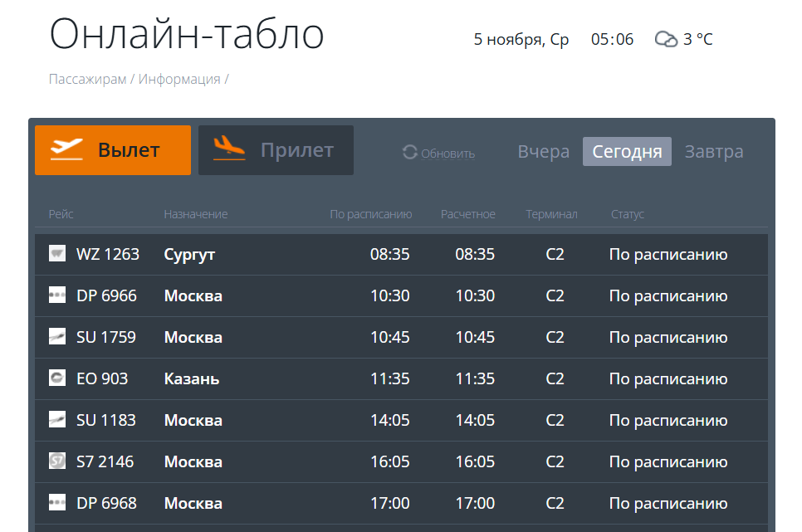Image resolution: width=802 pixels, height=532 pixels.
Task: Sort by the По расписанию column header
Action: pos(371,214)
